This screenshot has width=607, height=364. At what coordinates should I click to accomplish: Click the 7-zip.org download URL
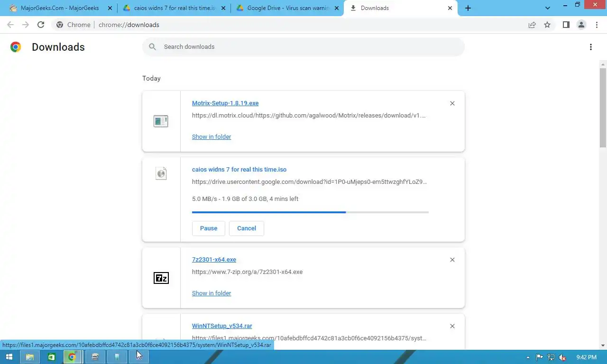247,272
